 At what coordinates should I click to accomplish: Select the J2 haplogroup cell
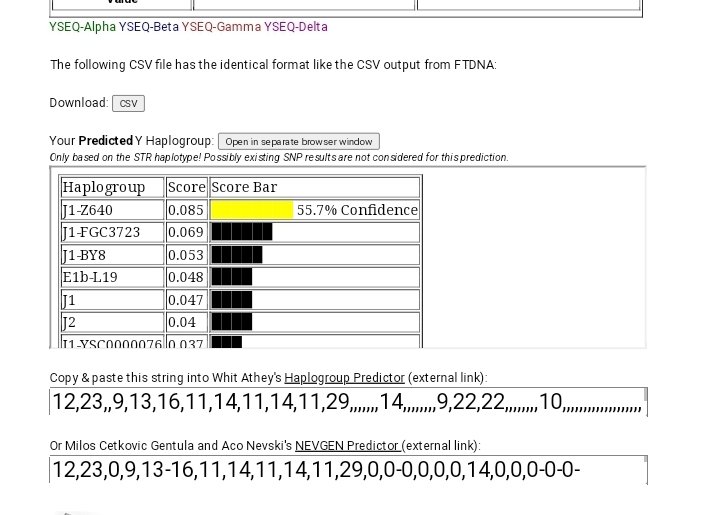click(x=112, y=322)
